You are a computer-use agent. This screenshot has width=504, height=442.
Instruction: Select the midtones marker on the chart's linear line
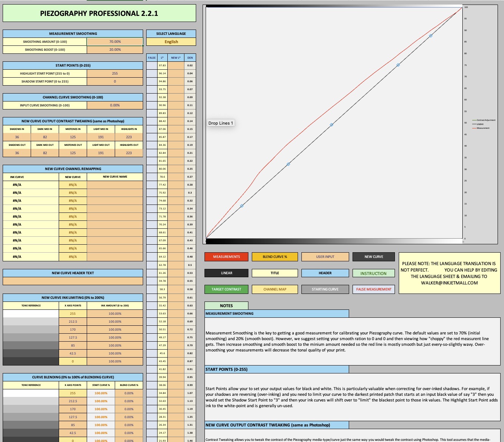[x=331, y=125]
